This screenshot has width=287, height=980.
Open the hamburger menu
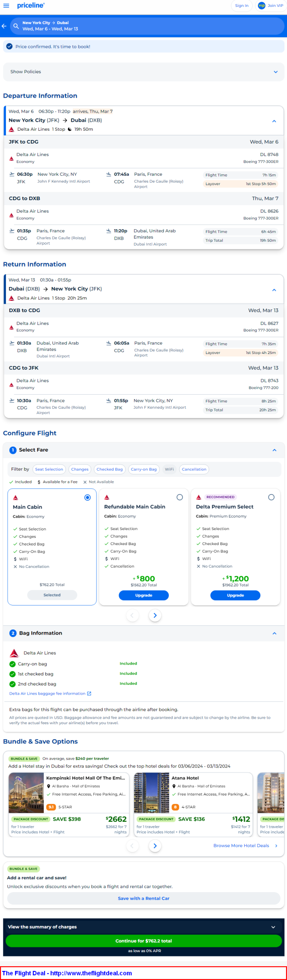click(6, 6)
